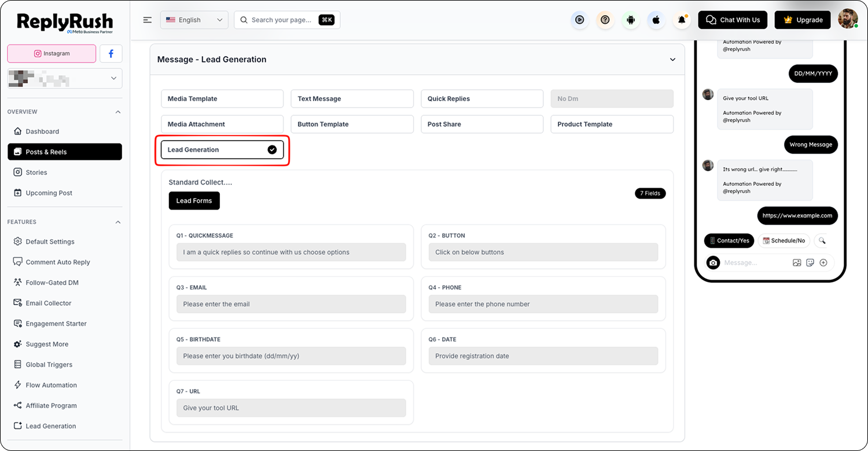Select the Media Template option
Screen dimensions: 868x451
click(222, 98)
